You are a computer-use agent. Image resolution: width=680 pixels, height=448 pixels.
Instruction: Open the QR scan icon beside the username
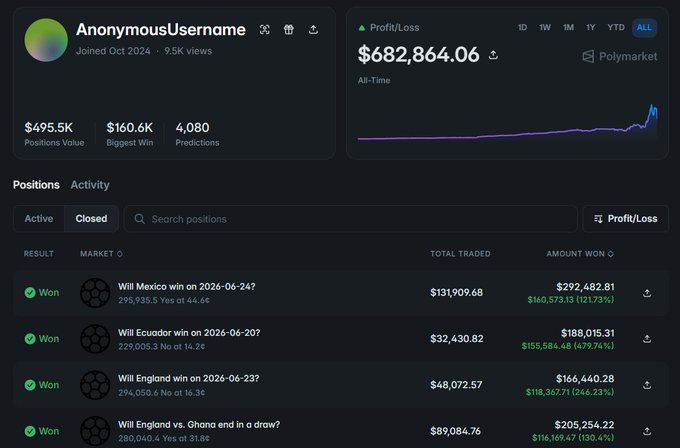pyautogui.click(x=265, y=29)
